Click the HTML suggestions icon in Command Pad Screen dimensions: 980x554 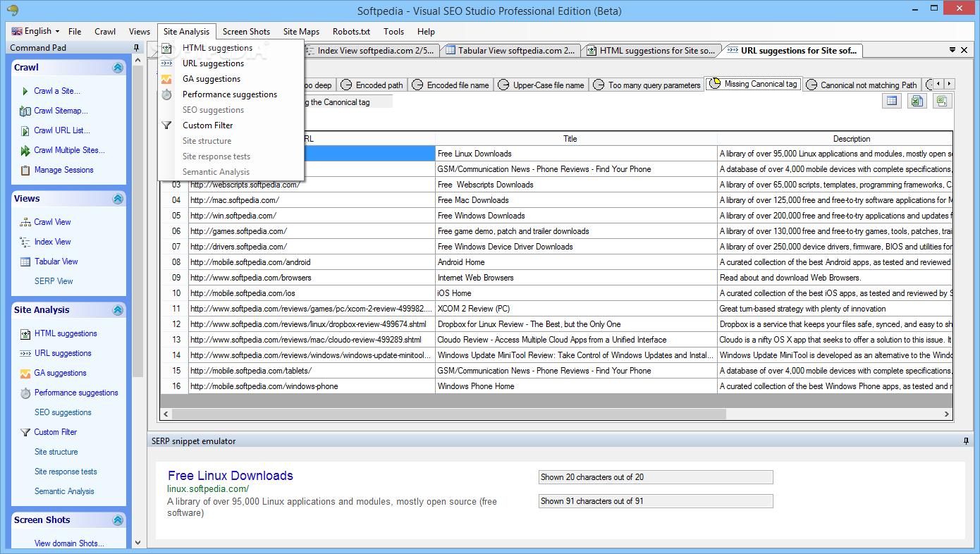point(25,333)
